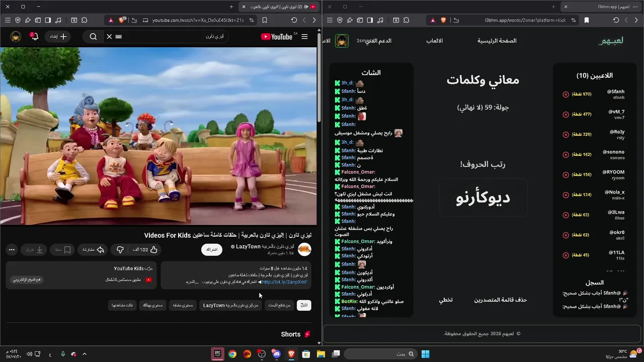Click the لعبهم site logo
The image size is (644, 362).
pyautogui.click(x=611, y=41)
